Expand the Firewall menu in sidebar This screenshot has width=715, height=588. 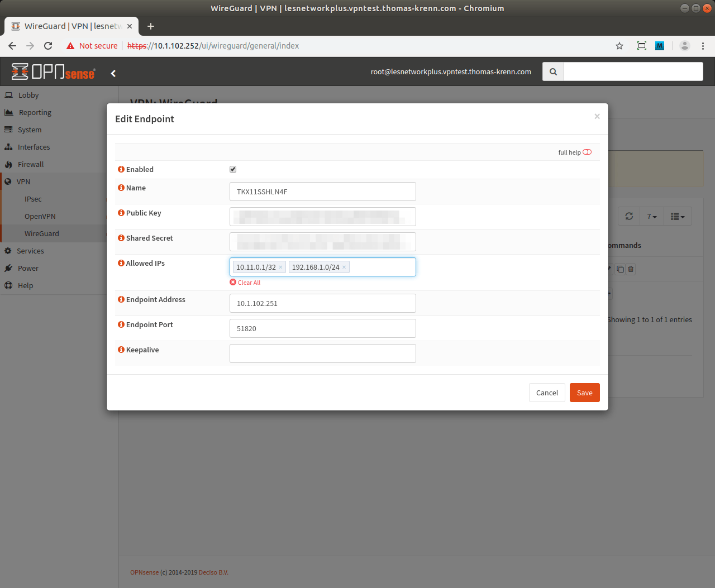pyautogui.click(x=31, y=164)
